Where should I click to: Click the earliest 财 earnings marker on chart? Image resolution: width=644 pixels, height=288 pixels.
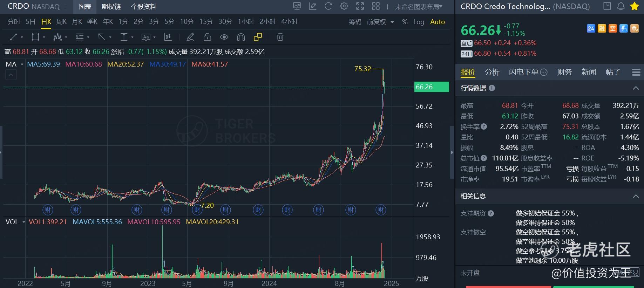coord(48,210)
